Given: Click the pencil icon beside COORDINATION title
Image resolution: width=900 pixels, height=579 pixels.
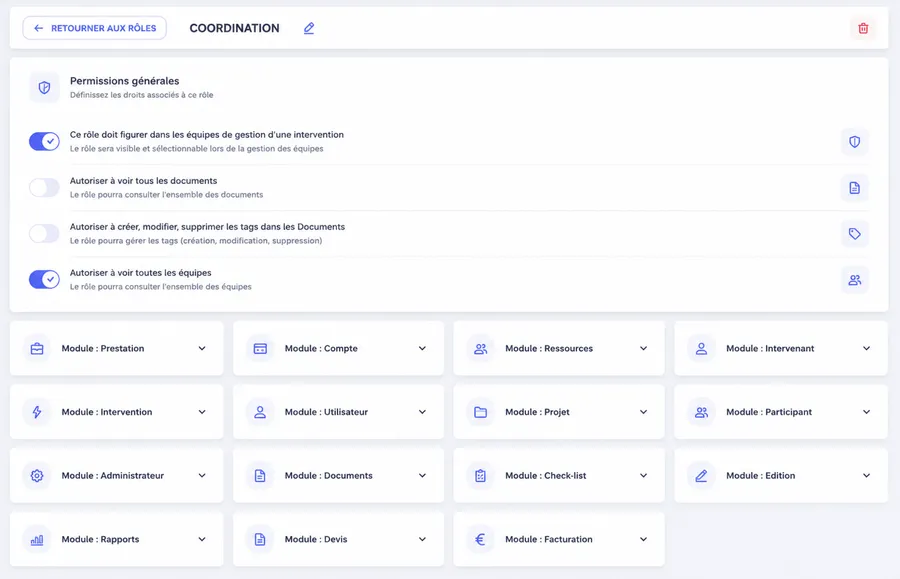Looking at the screenshot, I should point(309,28).
